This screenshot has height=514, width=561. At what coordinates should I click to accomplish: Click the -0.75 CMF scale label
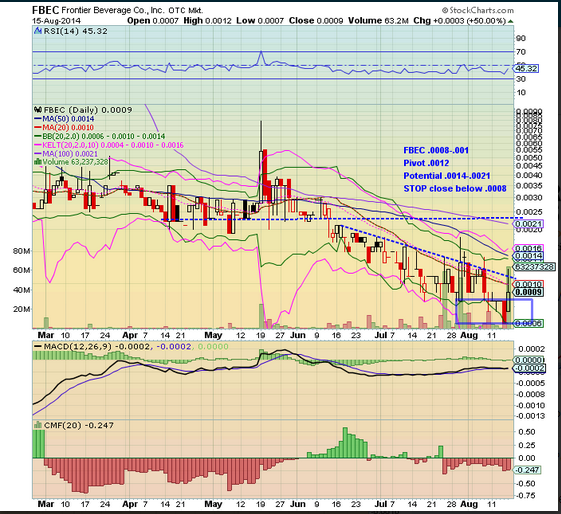tap(525, 495)
